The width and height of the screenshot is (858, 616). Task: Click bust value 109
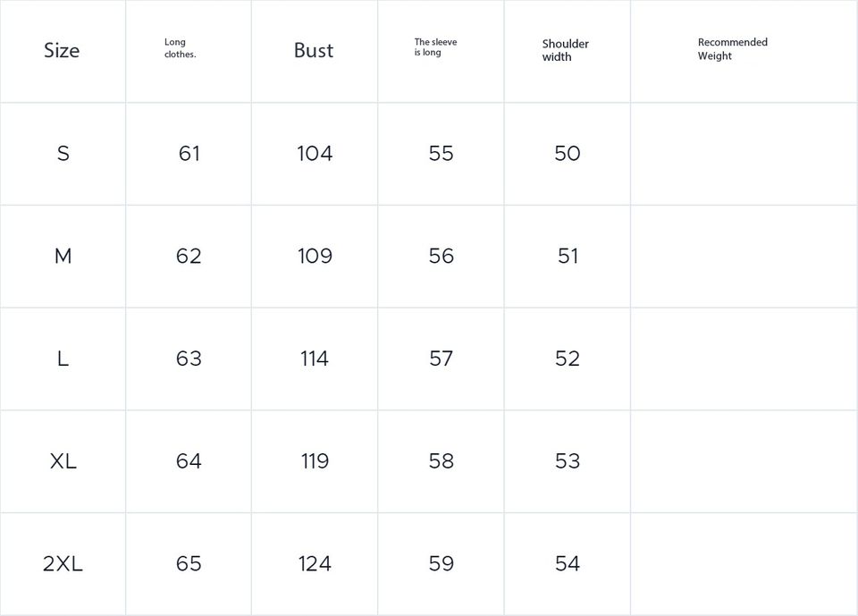(x=315, y=257)
